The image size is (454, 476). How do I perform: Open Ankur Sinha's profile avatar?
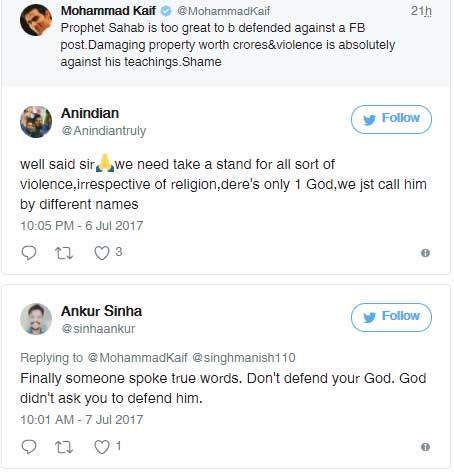coord(36,319)
